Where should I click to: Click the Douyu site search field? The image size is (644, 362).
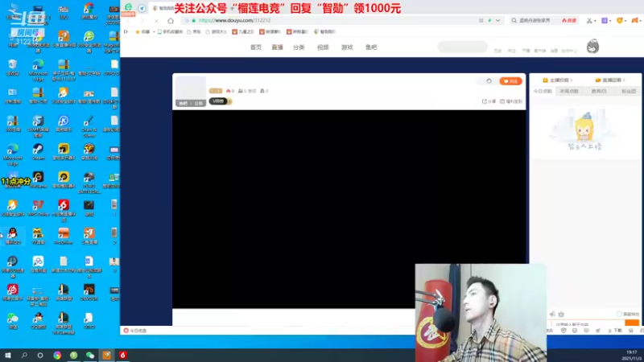462,47
